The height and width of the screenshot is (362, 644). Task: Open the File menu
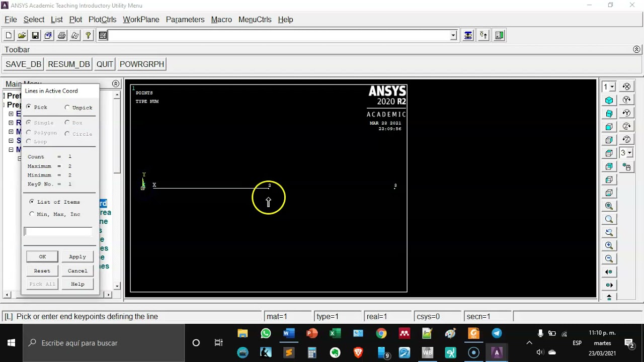point(11,20)
